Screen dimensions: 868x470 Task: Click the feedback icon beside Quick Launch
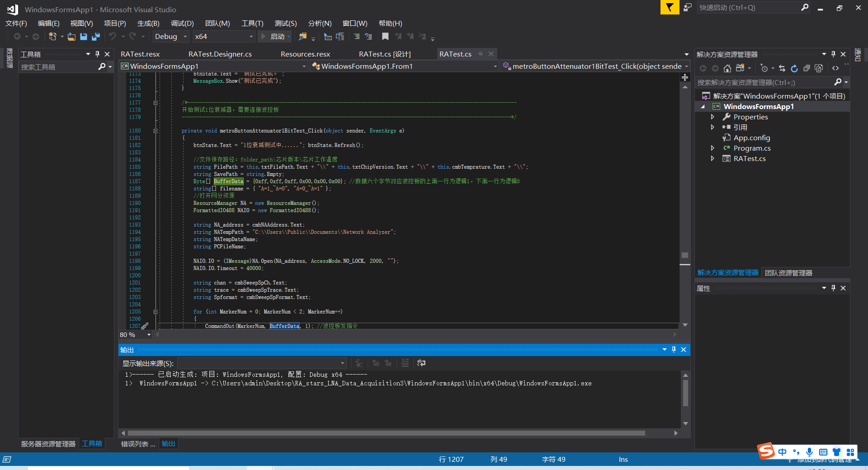pos(688,7)
